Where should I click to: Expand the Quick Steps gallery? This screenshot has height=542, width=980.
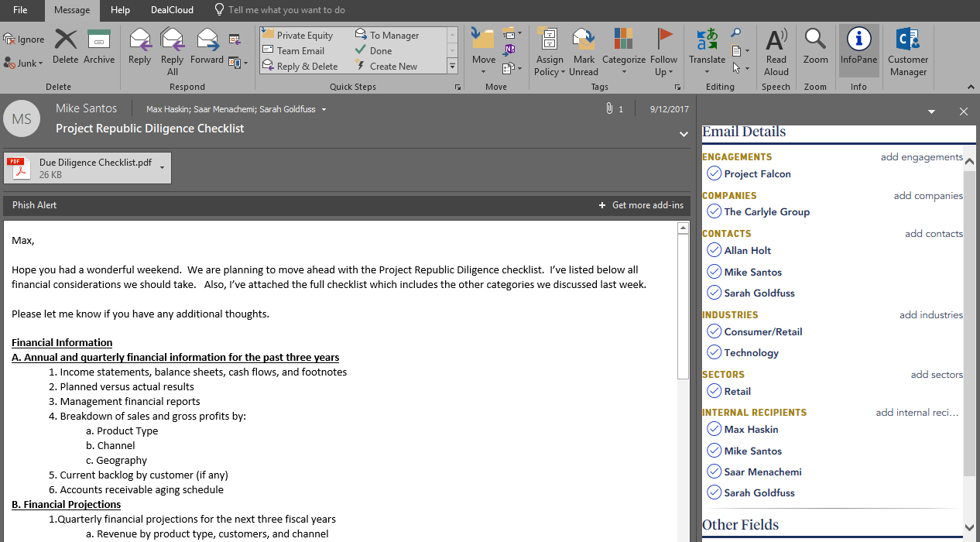[x=453, y=67]
